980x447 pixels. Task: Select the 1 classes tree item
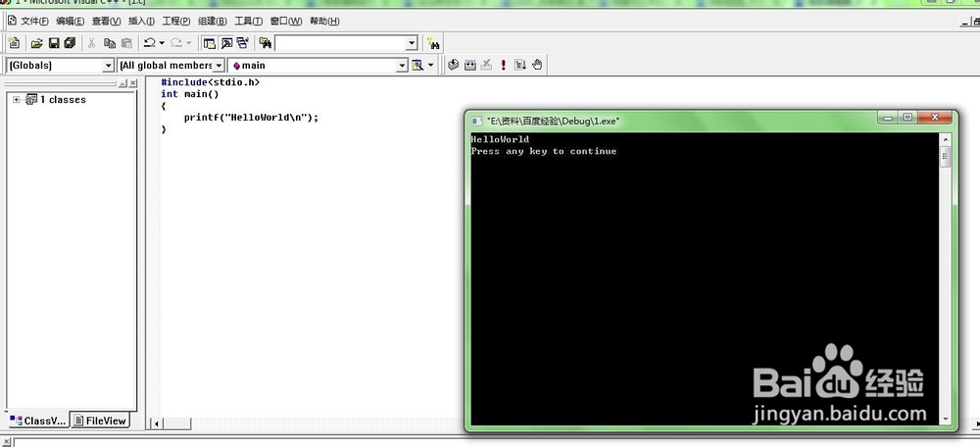[x=63, y=99]
